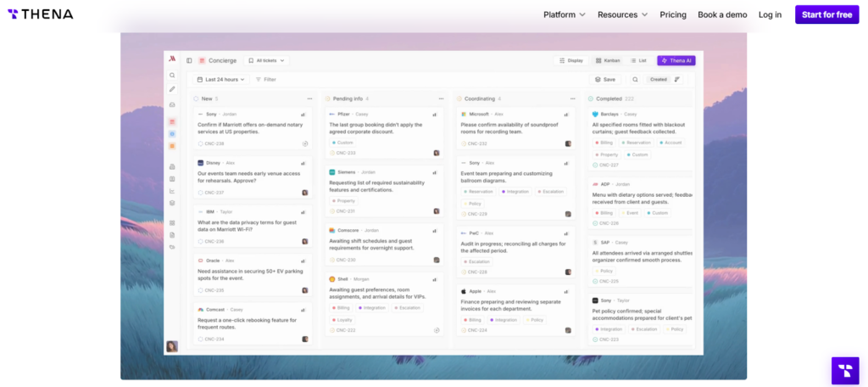Click the Concierge title
868x387 pixels.
coord(222,60)
